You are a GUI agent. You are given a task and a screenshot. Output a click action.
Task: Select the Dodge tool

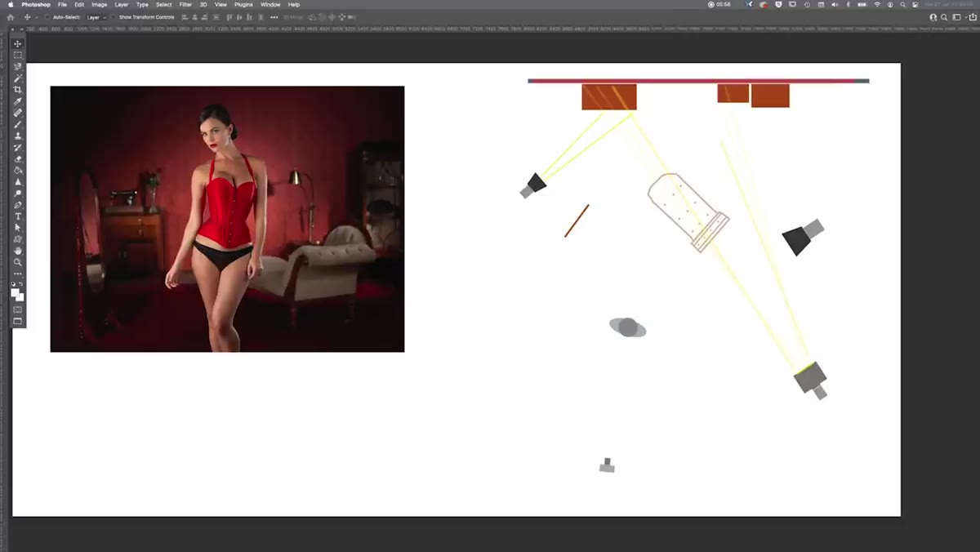18,193
